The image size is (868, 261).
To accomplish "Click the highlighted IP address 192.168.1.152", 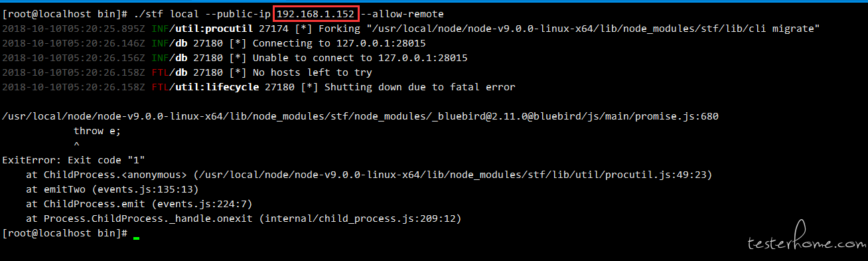I will [317, 13].
